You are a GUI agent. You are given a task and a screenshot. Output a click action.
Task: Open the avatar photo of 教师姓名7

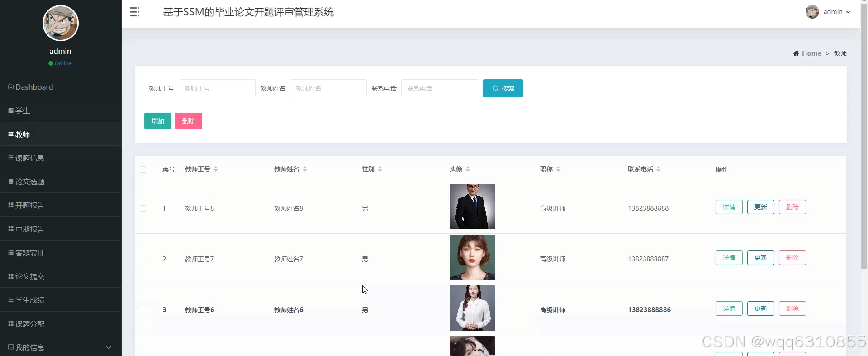[472, 257]
